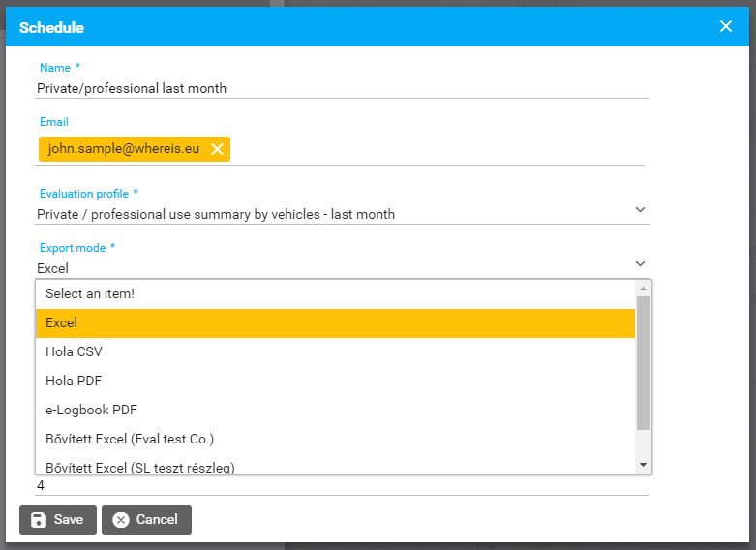Click the john.sample@whereis.eu chip label

(123, 149)
